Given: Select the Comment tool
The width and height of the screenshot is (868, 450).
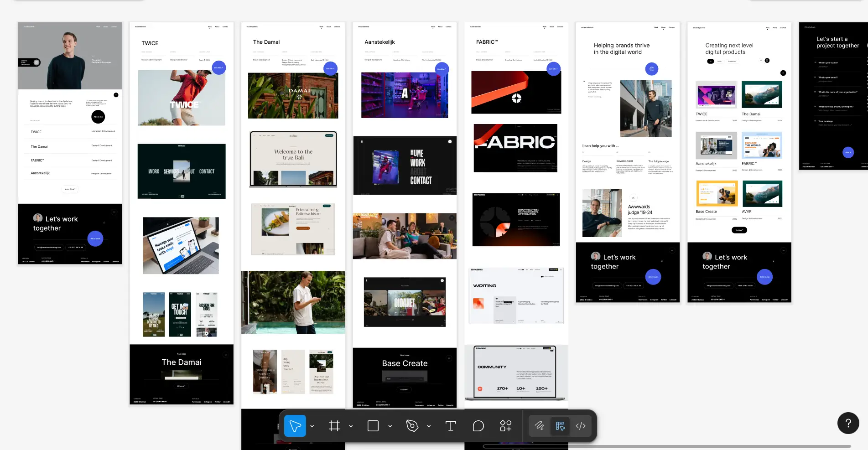Looking at the screenshot, I should point(478,426).
